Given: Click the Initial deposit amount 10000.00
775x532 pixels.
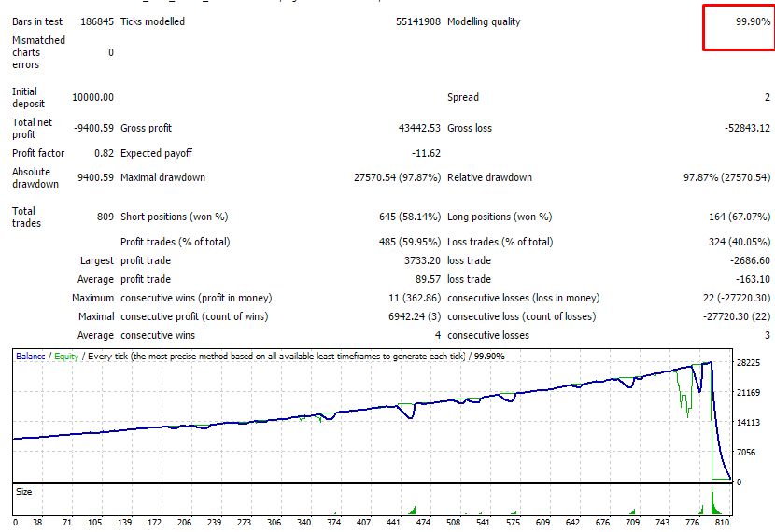Looking at the screenshot, I should pos(92,97).
